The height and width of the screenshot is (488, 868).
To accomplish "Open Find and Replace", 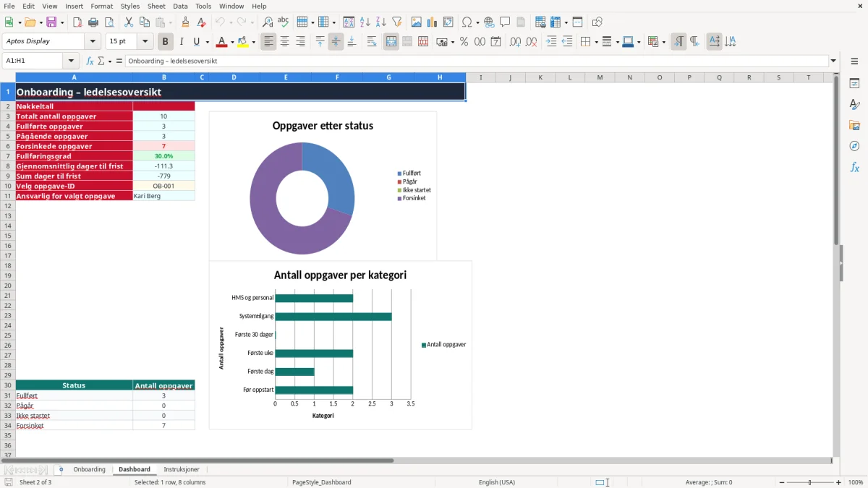I will pos(268,22).
